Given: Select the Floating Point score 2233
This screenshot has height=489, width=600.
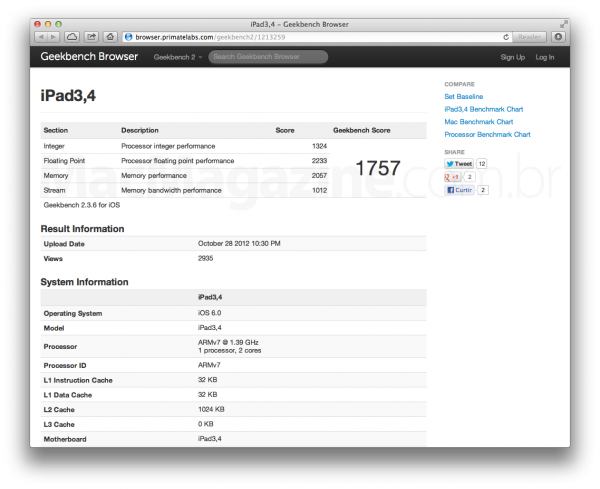Looking at the screenshot, I should [x=319, y=161].
